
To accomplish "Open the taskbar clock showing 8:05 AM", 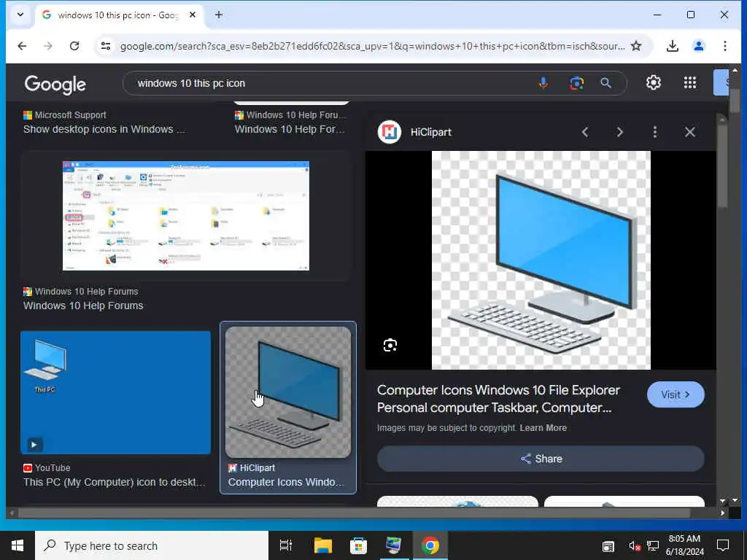I will [x=684, y=545].
